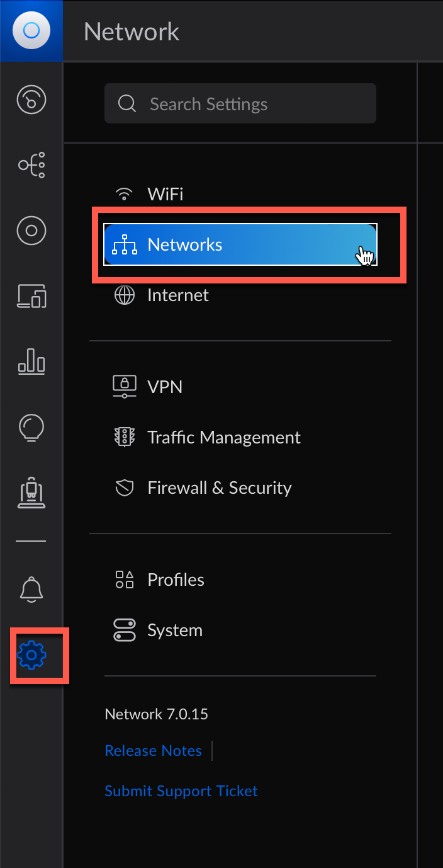Open the Topology icon in sidebar

31,165
